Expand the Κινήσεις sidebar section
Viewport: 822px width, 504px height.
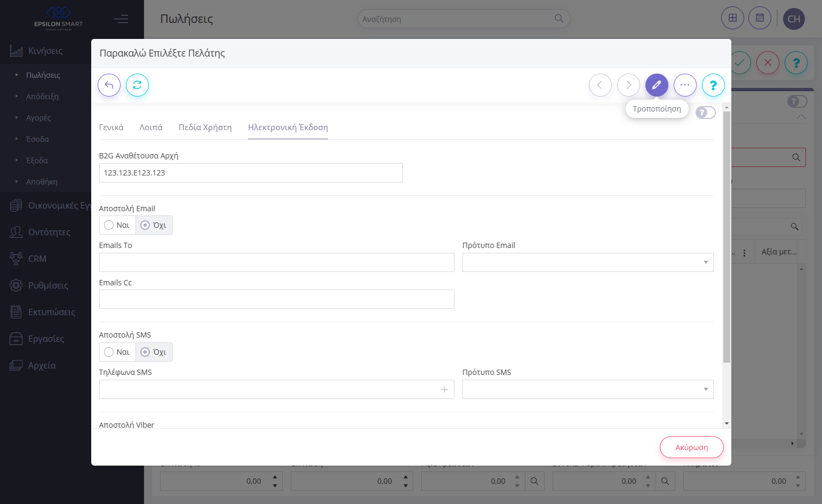[x=45, y=51]
